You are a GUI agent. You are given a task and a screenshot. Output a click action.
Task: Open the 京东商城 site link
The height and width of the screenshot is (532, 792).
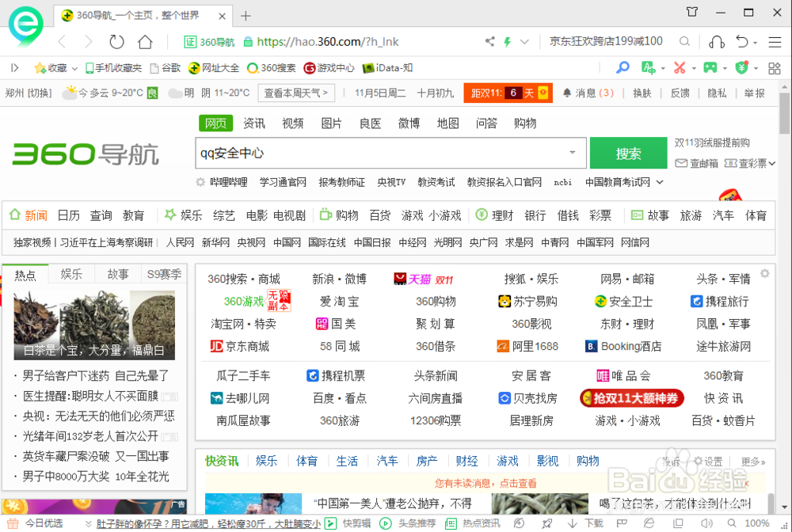pos(239,346)
